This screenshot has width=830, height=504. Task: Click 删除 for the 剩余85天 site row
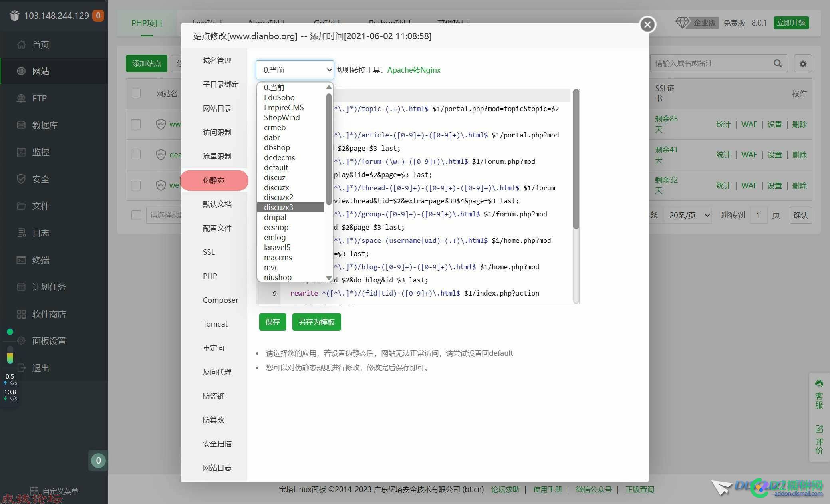pyautogui.click(x=799, y=124)
